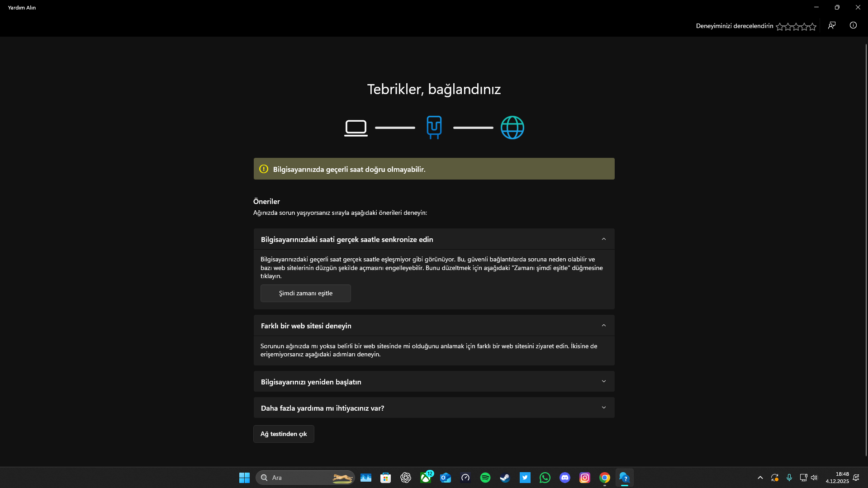This screenshot has height=488, width=868.
Task: Click the router icon between laptop and globe
Action: tap(434, 127)
